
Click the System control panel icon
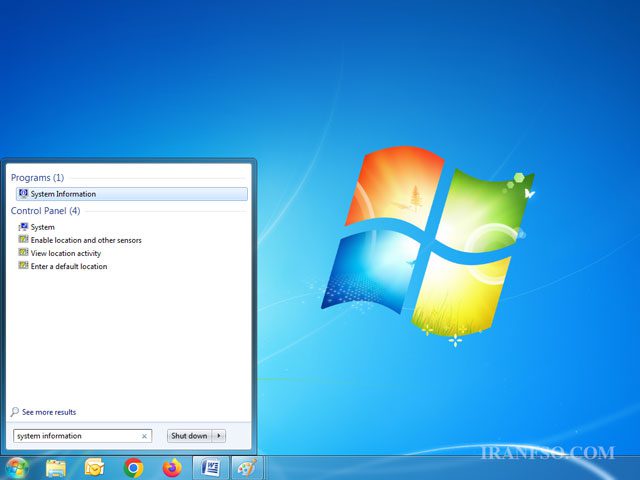pyautogui.click(x=23, y=227)
